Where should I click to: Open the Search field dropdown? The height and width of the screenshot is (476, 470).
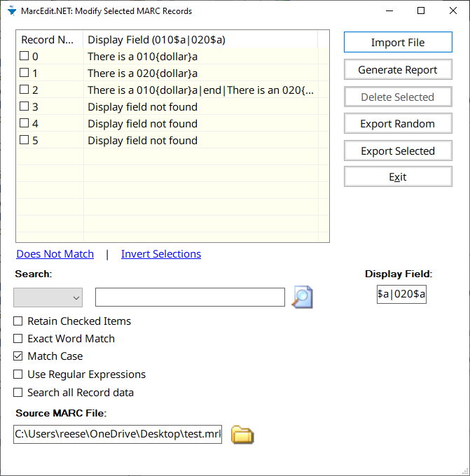48,297
